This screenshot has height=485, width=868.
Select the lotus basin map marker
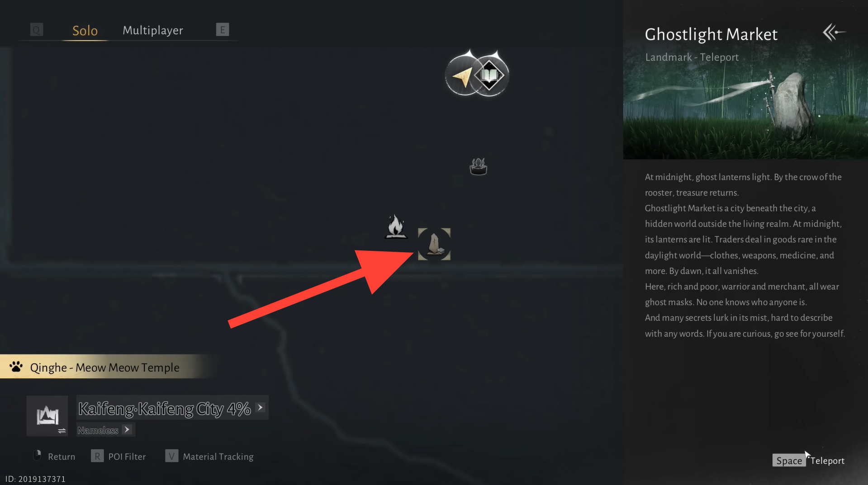[478, 166]
